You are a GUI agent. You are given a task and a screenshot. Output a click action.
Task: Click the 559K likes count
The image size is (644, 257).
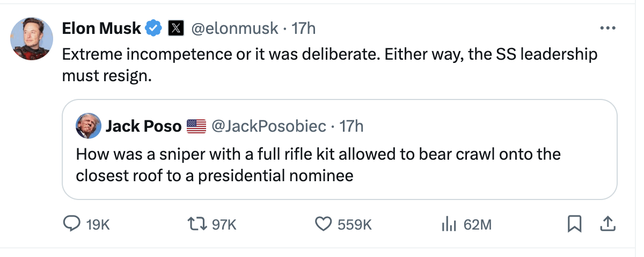tap(355, 224)
